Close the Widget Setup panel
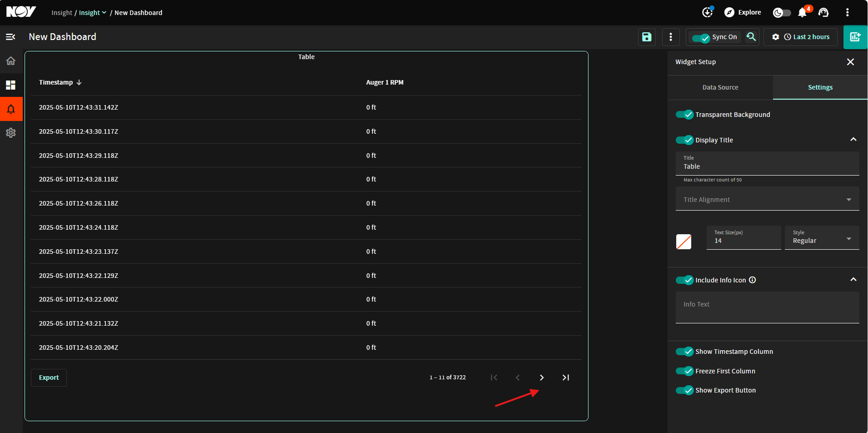This screenshot has height=433, width=868. (851, 62)
